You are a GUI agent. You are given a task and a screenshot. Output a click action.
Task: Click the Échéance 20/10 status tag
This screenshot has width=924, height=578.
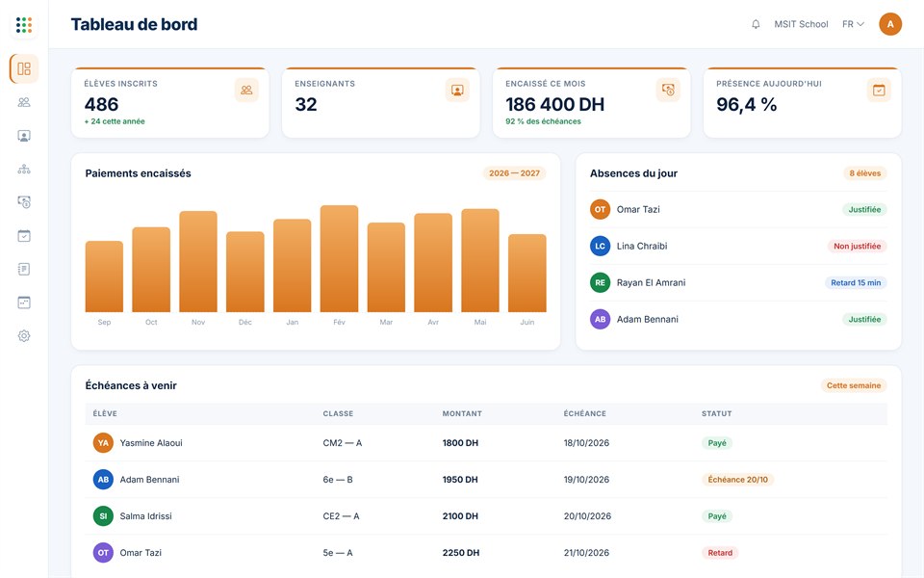738,480
